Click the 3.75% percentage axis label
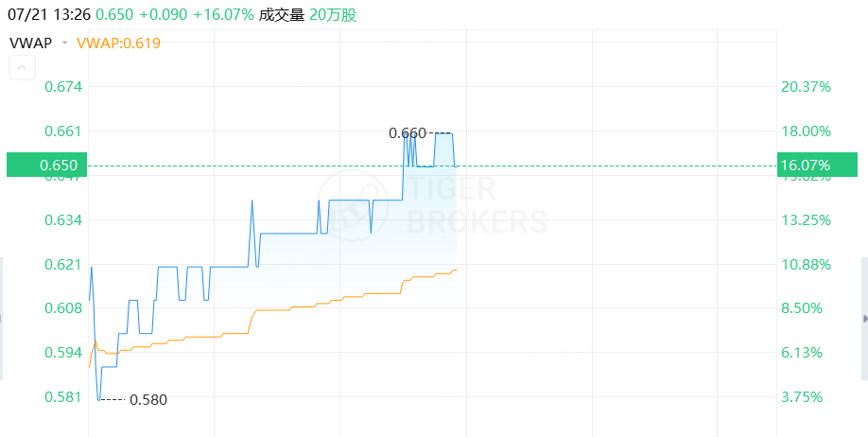The width and height of the screenshot is (868, 437). [802, 397]
